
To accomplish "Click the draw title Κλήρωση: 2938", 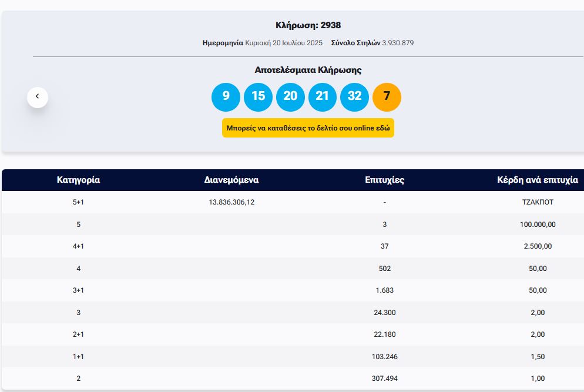I will pos(308,25).
